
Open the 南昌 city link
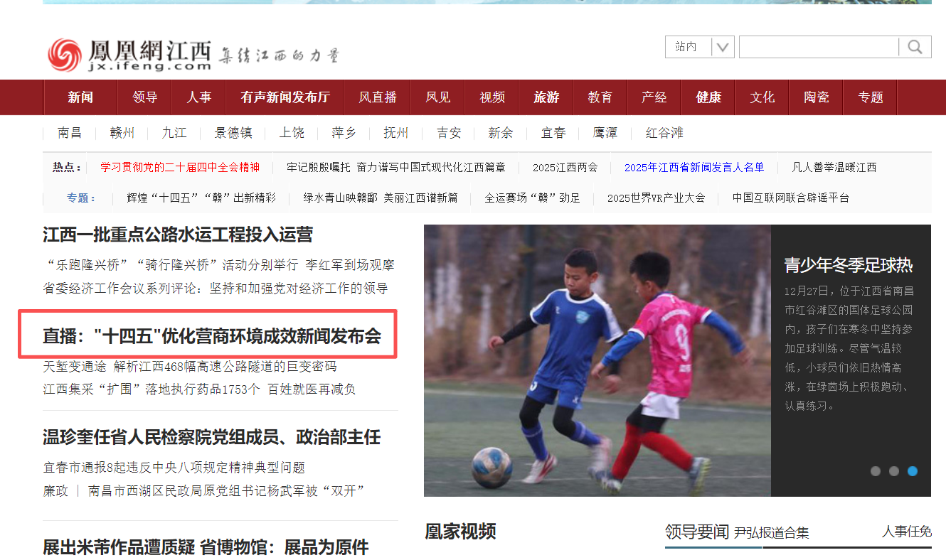click(x=70, y=133)
